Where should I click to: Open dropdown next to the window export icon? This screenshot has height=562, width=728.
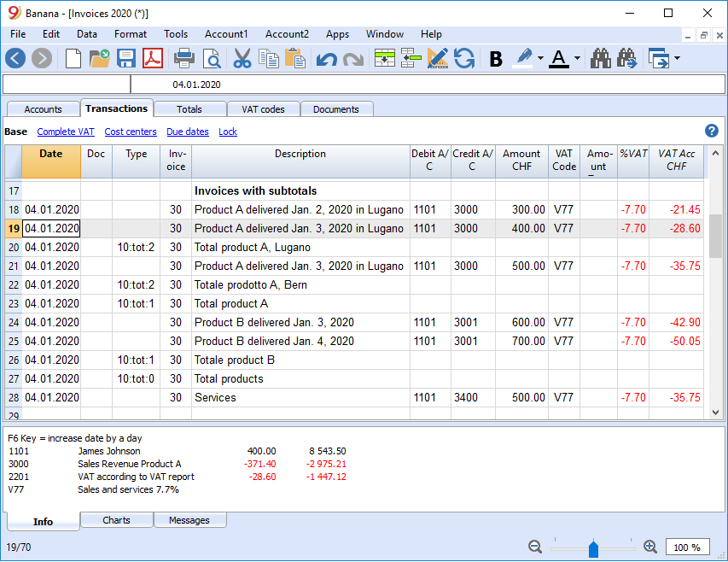[x=677, y=59]
